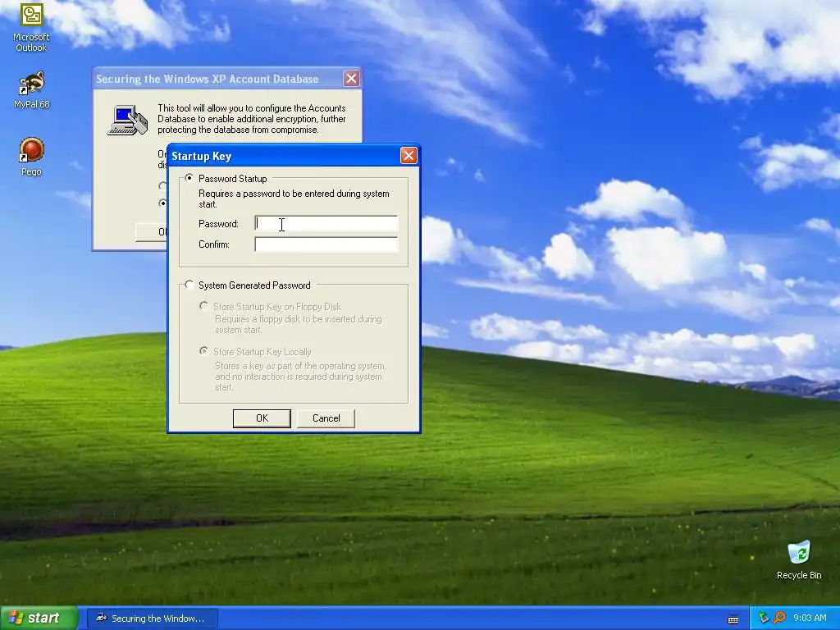Click the magnifier icon in the system tray
This screenshot has width=840, height=630.
tap(779, 618)
